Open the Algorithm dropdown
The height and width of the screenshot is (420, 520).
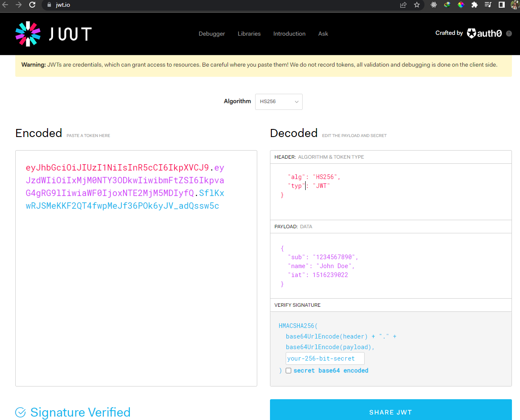point(278,102)
